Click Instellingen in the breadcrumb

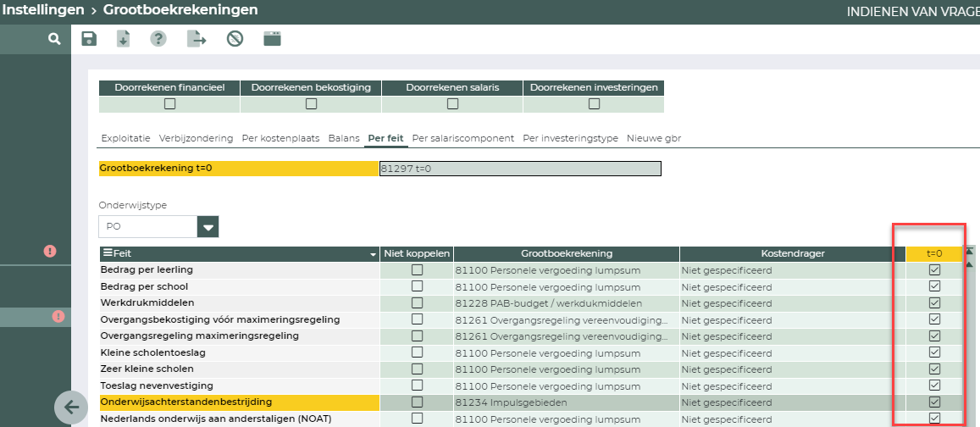42,10
